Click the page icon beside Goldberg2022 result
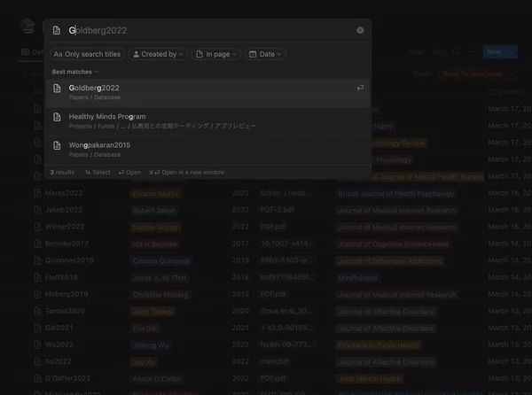 coord(57,89)
